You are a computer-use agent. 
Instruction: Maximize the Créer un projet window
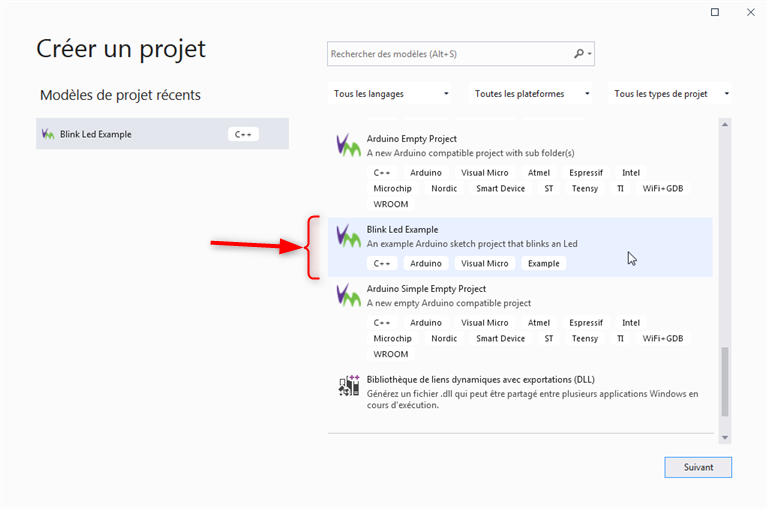point(715,12)
